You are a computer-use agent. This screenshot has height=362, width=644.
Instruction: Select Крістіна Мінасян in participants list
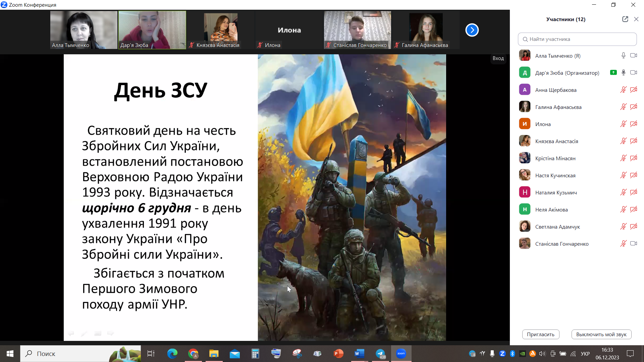coord(555,159)
